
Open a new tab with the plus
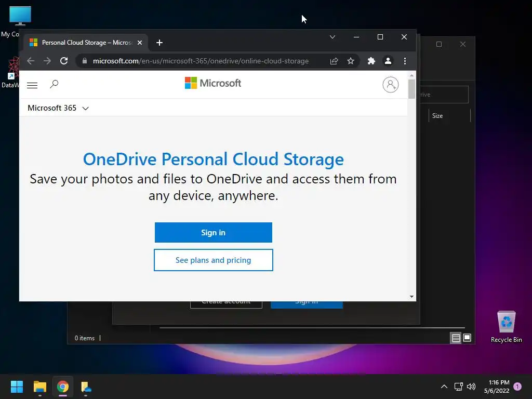pyautogui.click(x=159, y=43)
